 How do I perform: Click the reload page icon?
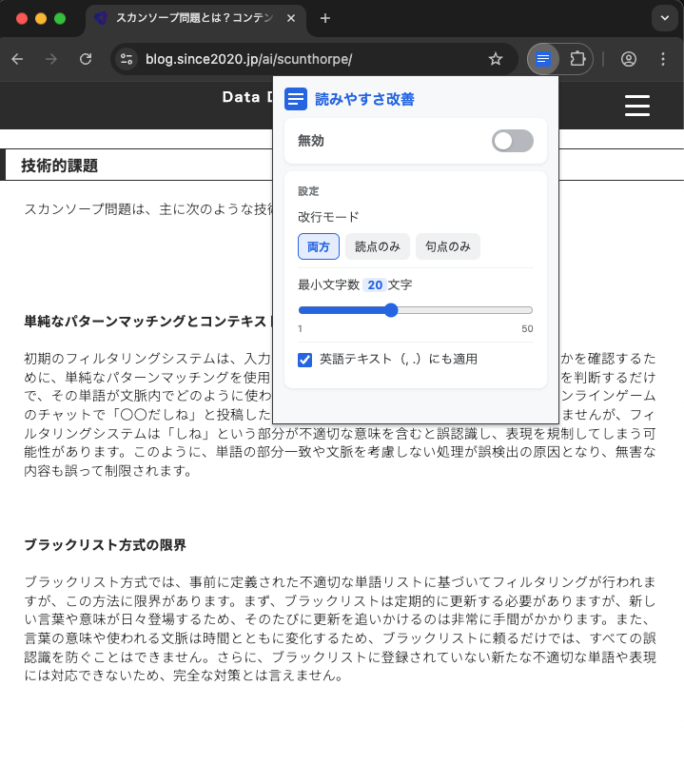point(86,59)
